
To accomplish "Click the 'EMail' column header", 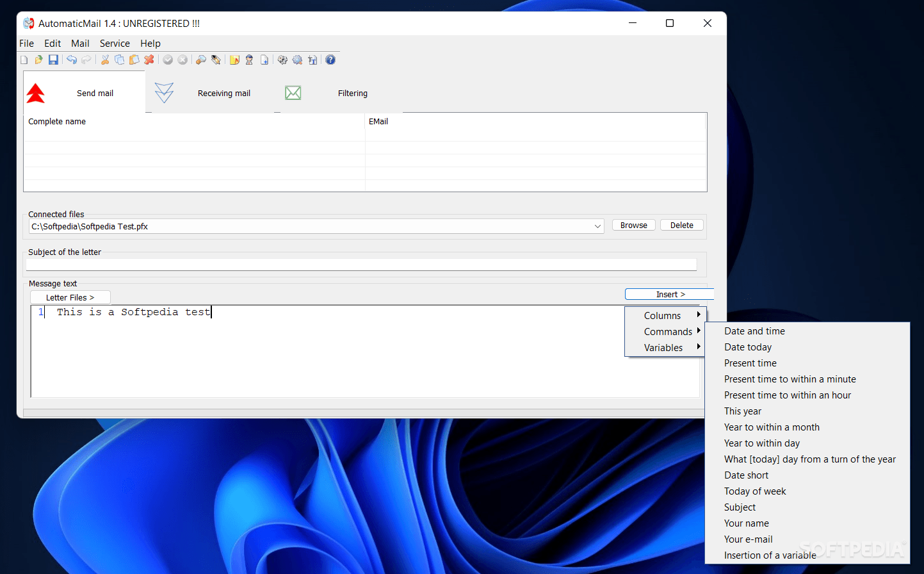I will (536, 122).
